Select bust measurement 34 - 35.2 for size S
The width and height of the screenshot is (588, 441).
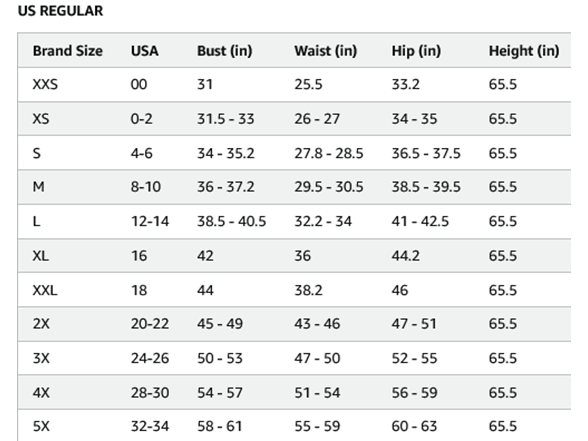226,153
